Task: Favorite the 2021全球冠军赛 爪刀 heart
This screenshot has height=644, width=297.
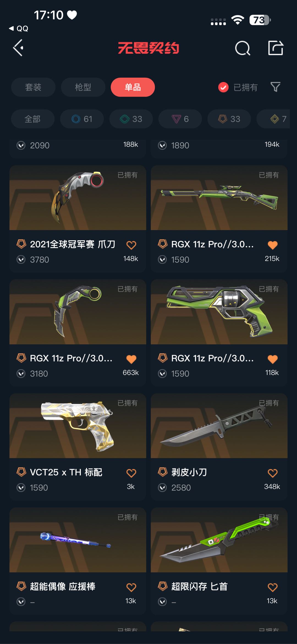Action: click(131, 245)
